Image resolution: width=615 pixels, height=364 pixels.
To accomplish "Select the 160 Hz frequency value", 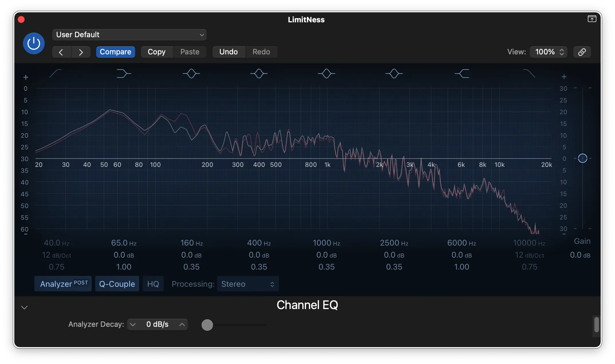I will point(192,243).
